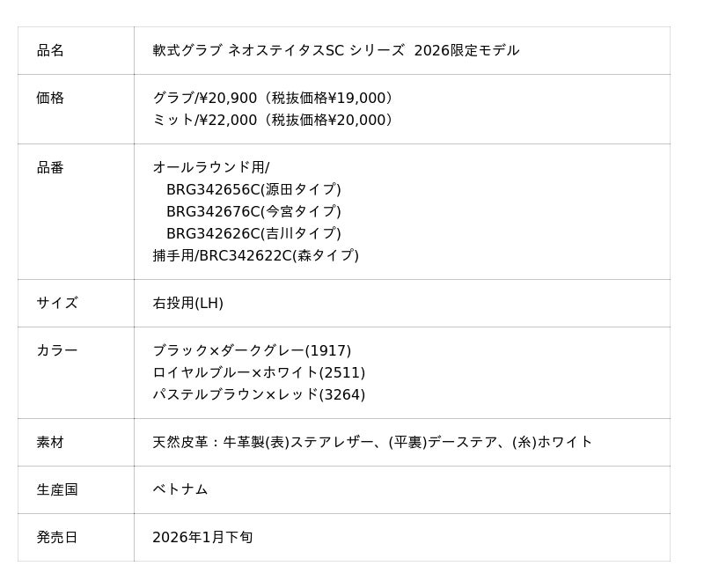Click the オールラウンド用/ text line
Image resolution: width=704 pixels, height=588 pixels.
pos(211,168)
